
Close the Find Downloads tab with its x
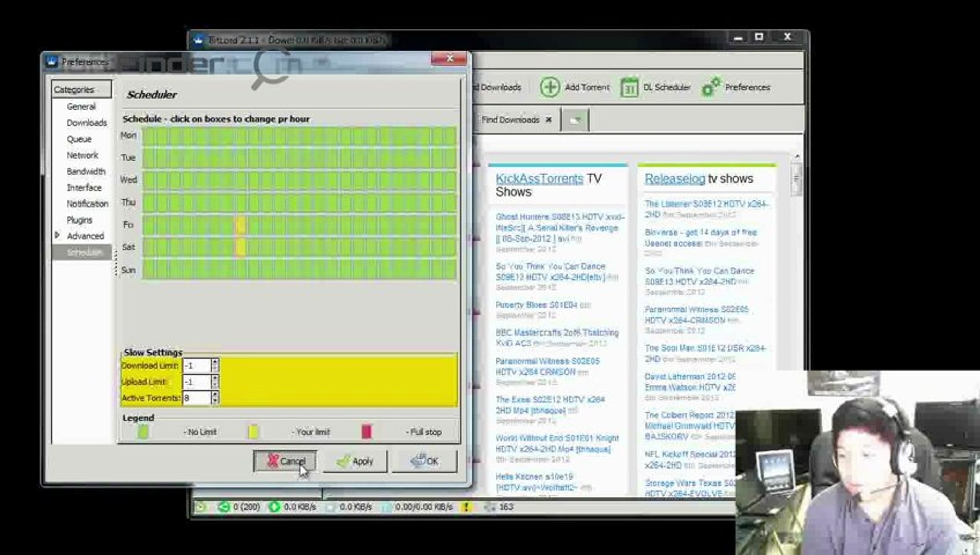coord(549,120)
